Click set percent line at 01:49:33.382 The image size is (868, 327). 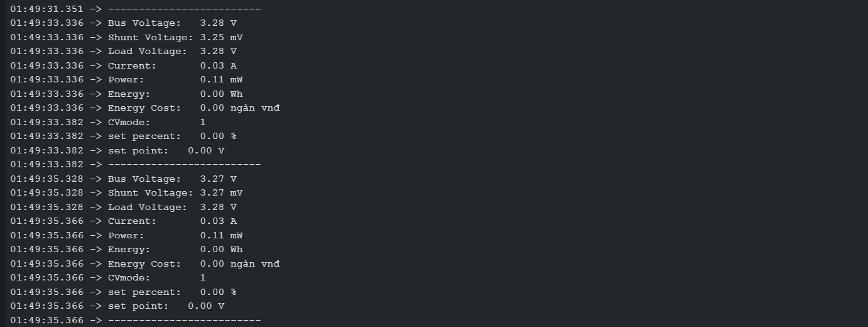(123, 136)
